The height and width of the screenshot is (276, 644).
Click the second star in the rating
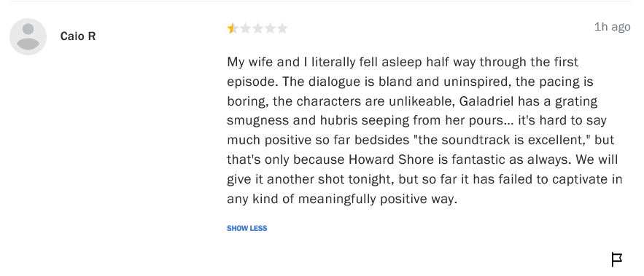245,28
